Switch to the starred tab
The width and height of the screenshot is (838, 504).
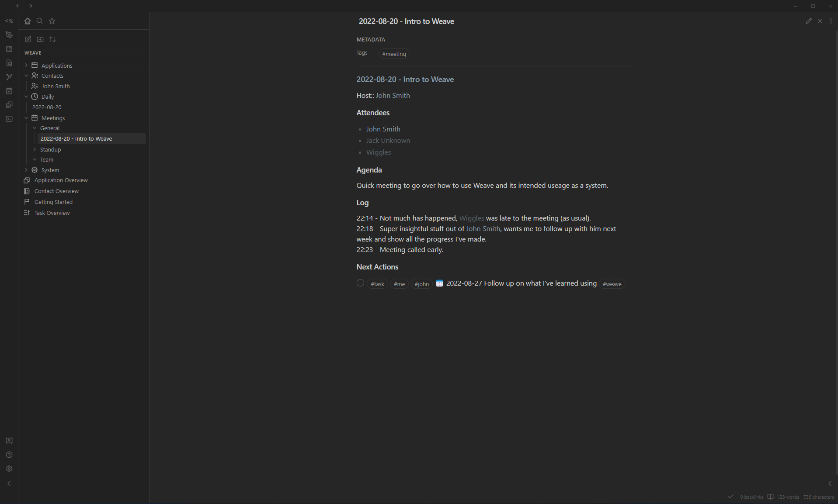[x=52, y=21]
